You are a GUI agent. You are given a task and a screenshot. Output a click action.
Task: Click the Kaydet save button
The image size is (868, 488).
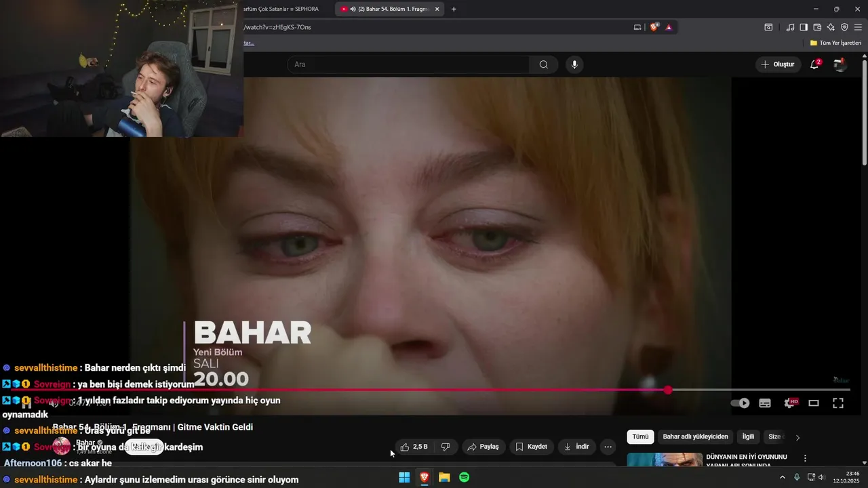pos(532,447)
